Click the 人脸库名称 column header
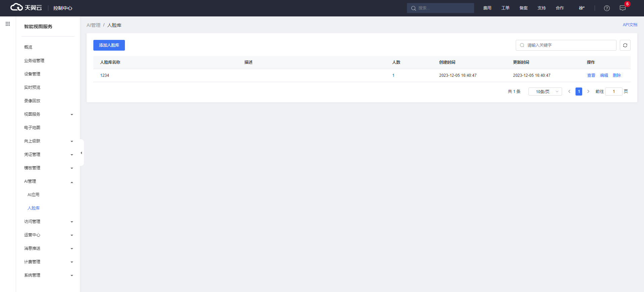The width and height of the screenshot is (644, 292). coord(110,62)
